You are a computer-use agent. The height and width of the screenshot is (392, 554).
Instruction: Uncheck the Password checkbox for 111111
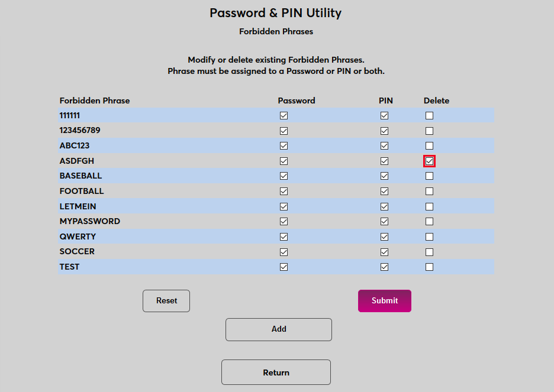click(284, 115)
